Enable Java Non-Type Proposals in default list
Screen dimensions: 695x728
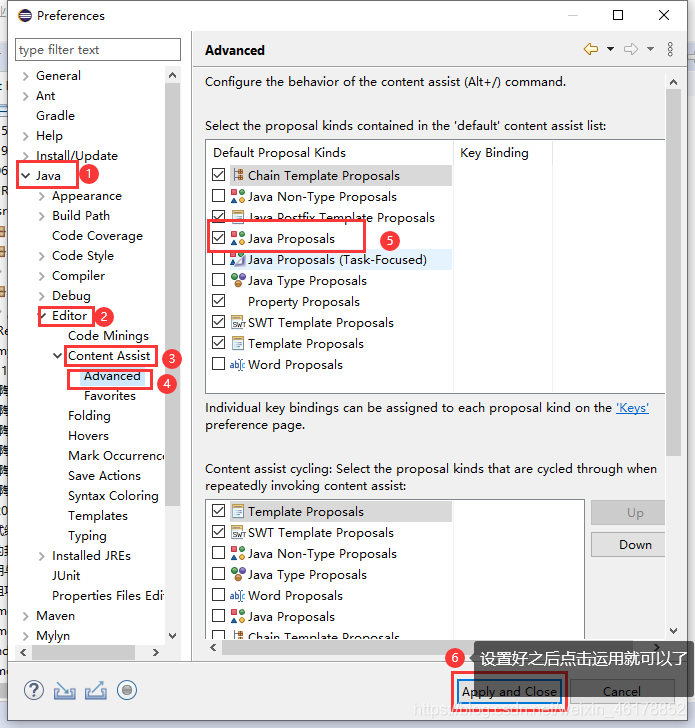pyautogui.click(x=218, y=195)
